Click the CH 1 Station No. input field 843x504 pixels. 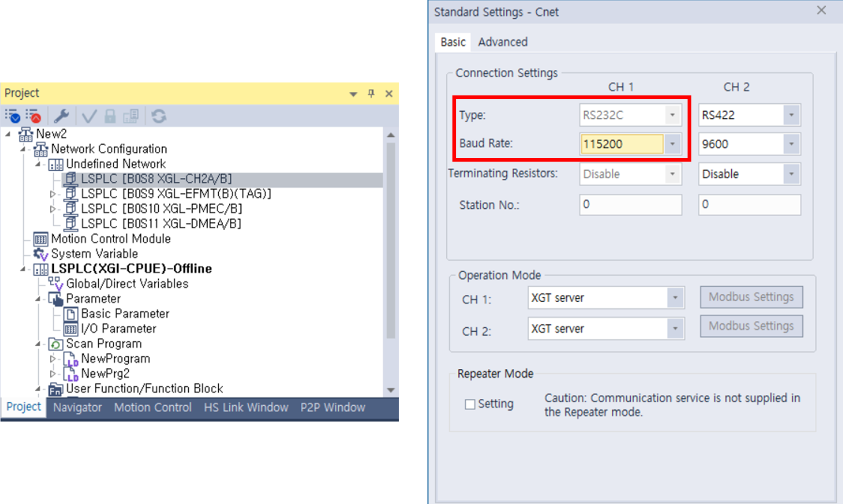coord(630,205)
